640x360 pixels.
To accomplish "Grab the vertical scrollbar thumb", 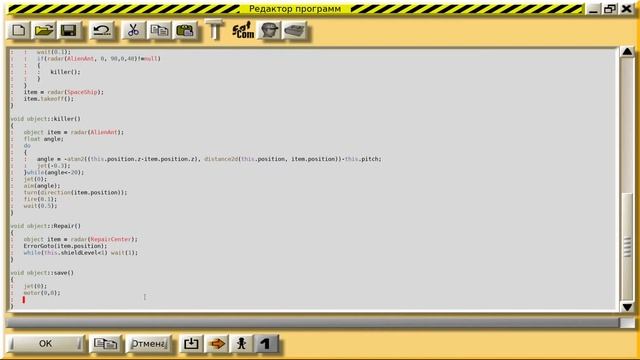I will click(x=627, y=246).
